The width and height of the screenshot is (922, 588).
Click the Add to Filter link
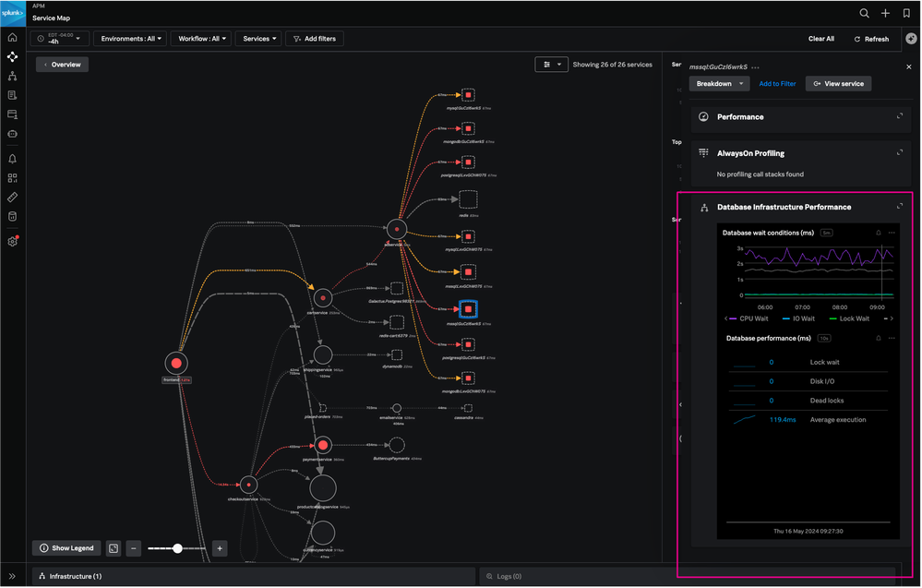[x=777, y=83]
